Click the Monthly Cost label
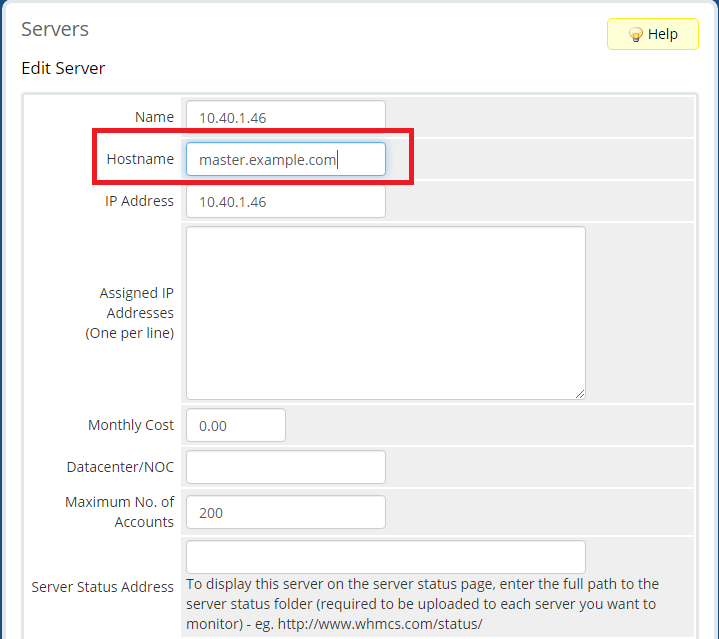The height and width of the screenshot is (639, 719). (131, 425)
